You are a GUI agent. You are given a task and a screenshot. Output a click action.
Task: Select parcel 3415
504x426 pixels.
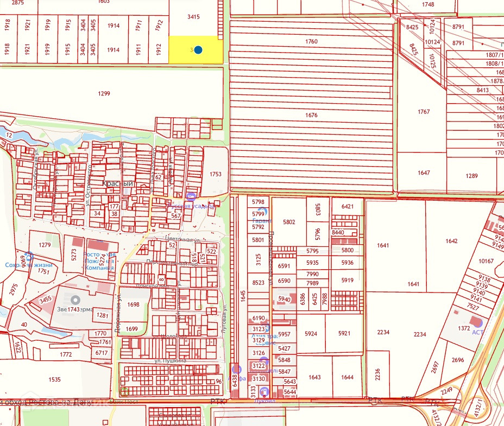(x=193, y=17)
